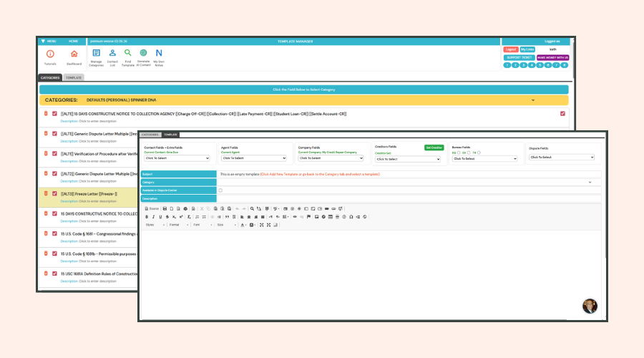Click HOME in the header bar
Image resolution: width=644 pixels, height=358 pixels.
tap(73, 41)
